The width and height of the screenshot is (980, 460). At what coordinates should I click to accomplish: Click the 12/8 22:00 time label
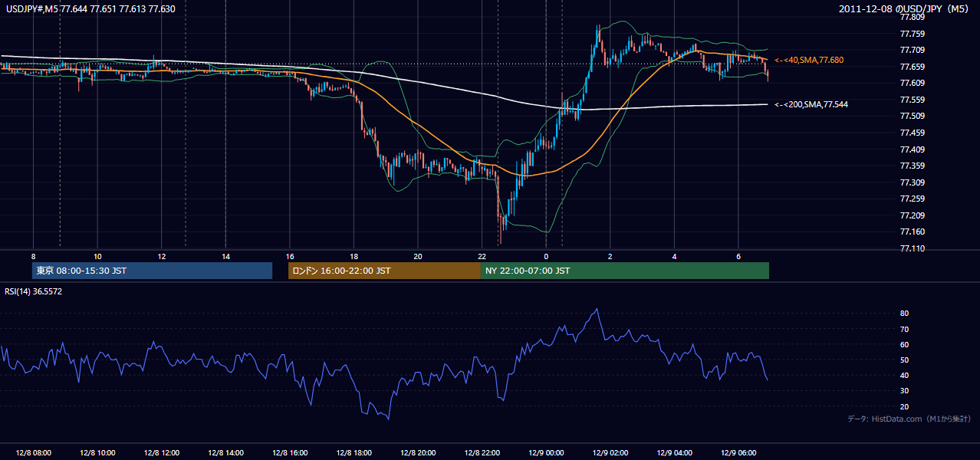click(x=482, y=453)
